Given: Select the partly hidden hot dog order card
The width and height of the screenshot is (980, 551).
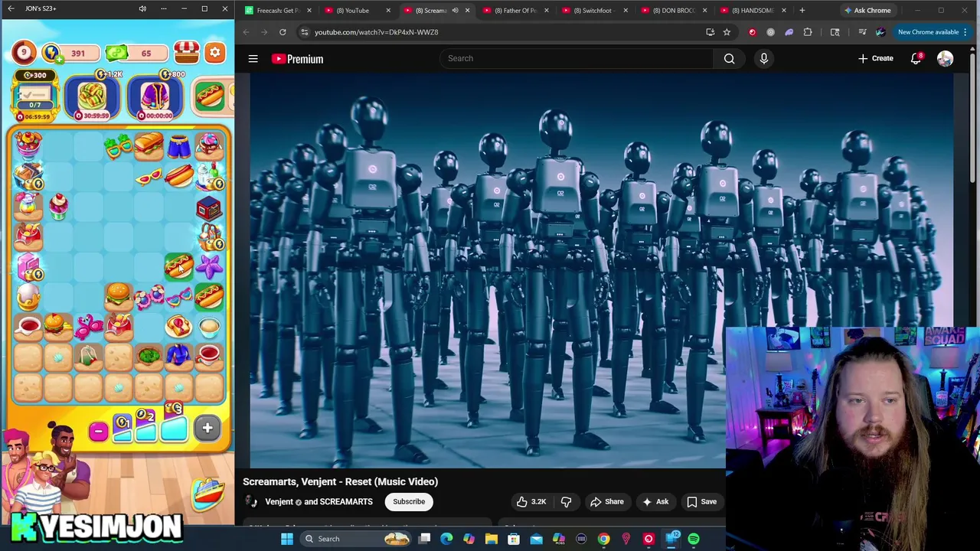Looking at the screenshot, I should point(211,96).
